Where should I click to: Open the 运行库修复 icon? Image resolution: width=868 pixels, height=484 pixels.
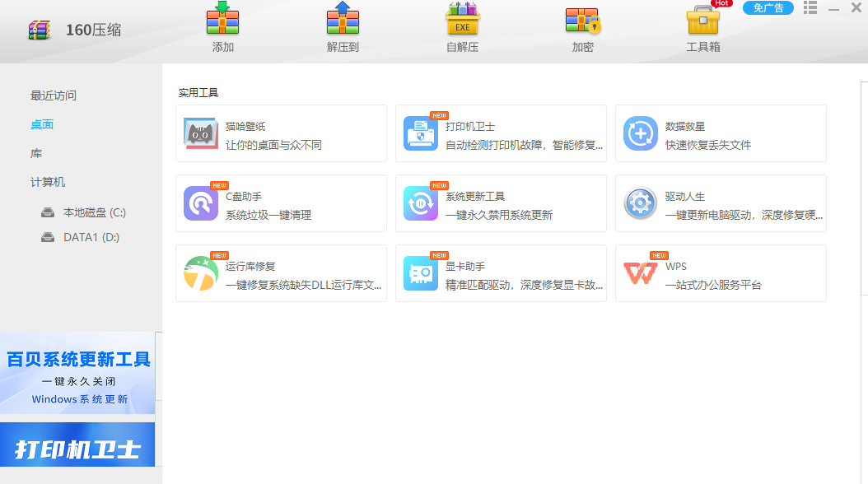pyautogui.click(x=200, y=273)
